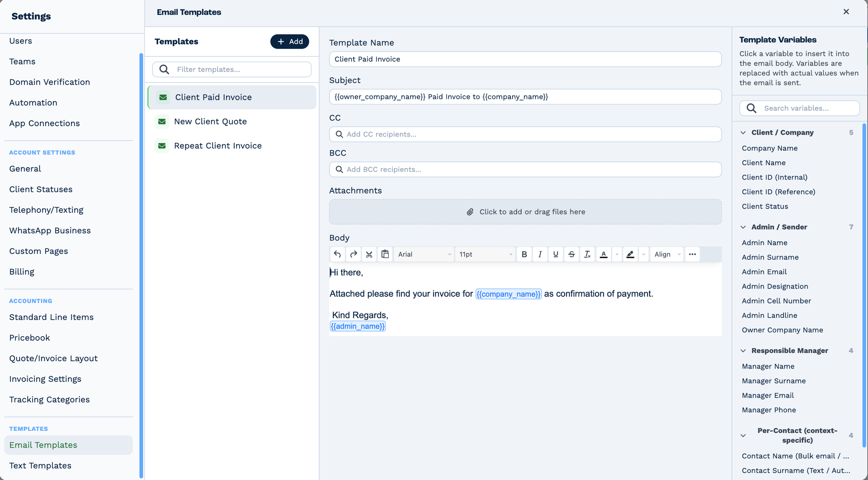Click the search icon in Search variables
Viewport: 868px width, 480px height.
point(752,108)
